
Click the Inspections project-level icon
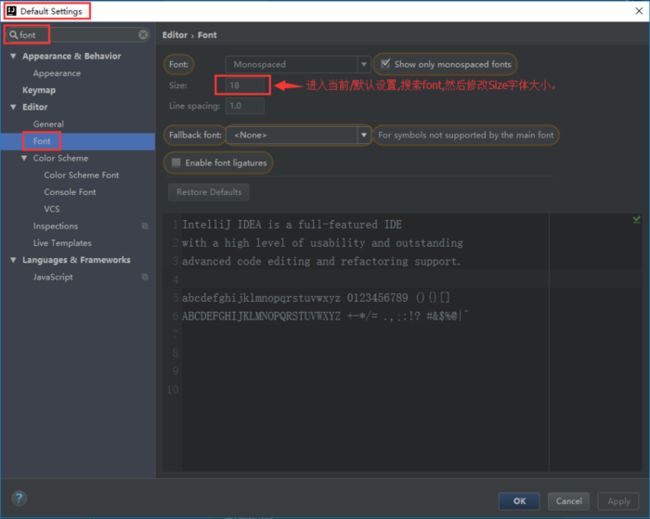(x=145, y=226)
